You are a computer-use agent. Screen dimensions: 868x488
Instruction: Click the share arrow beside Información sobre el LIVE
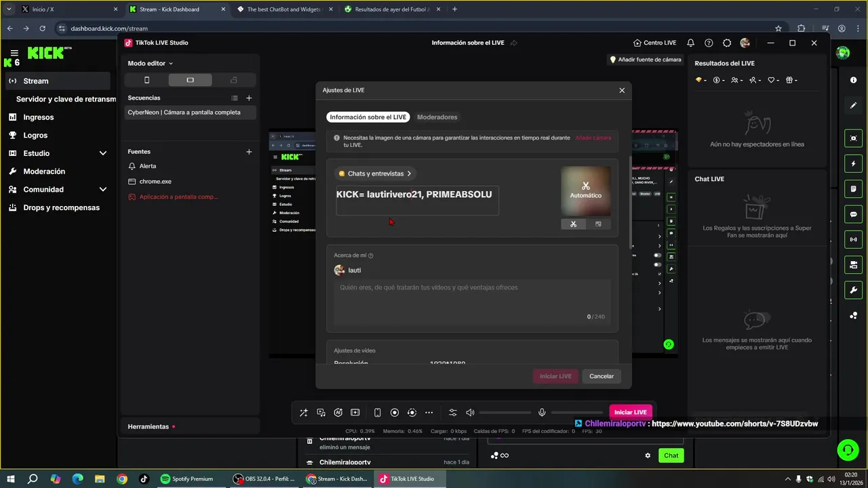[514, 43]
